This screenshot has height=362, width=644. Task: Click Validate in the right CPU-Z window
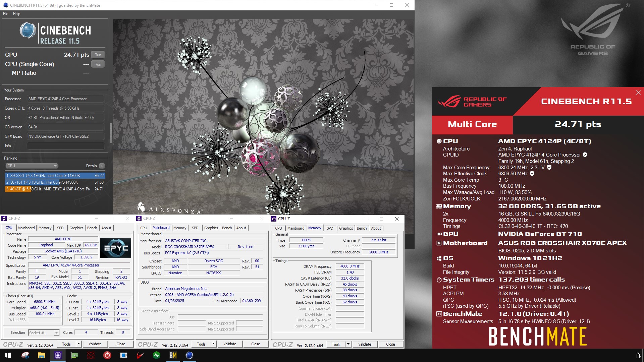click(x=365, y=344)
